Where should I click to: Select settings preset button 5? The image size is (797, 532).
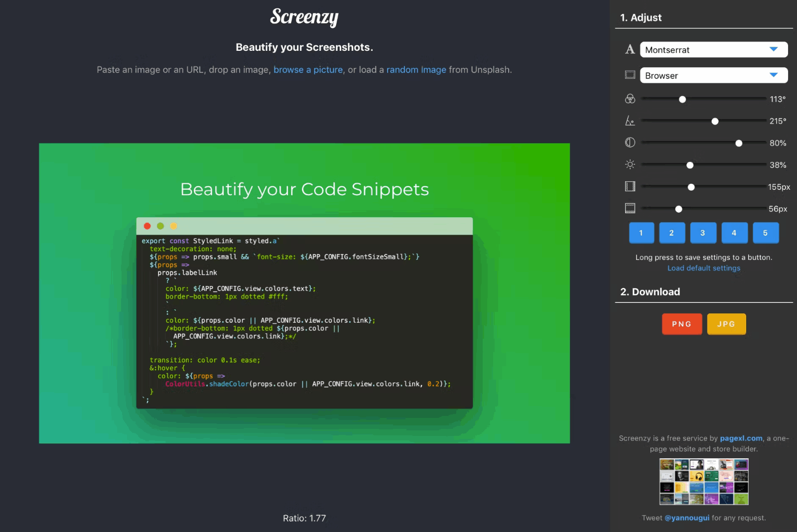(x=766, y=233)
